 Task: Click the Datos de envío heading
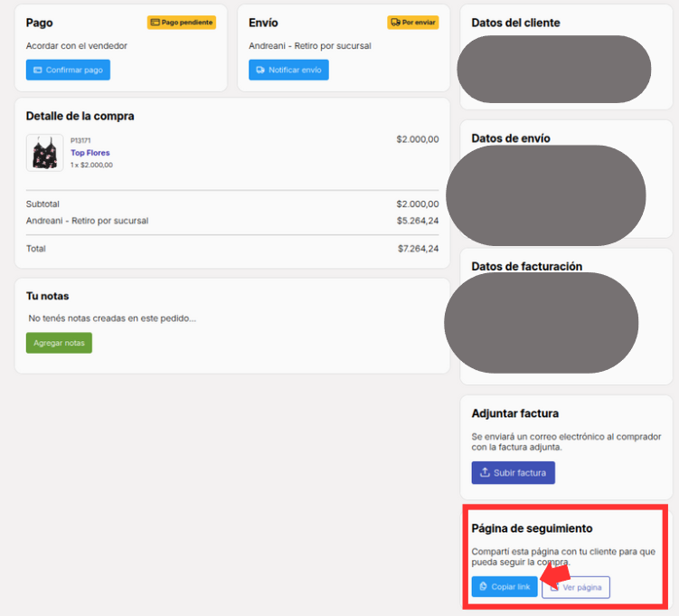(x=511, y=138)
